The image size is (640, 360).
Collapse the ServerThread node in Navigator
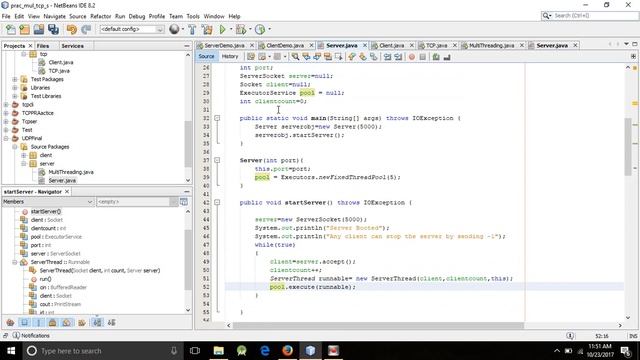(x=15, y=262)
